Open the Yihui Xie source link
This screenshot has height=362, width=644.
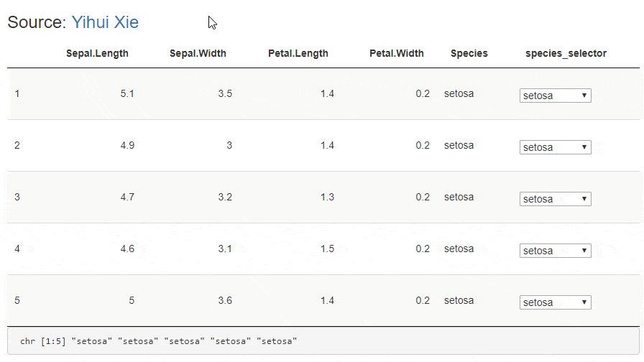click(x=105, y=22)
